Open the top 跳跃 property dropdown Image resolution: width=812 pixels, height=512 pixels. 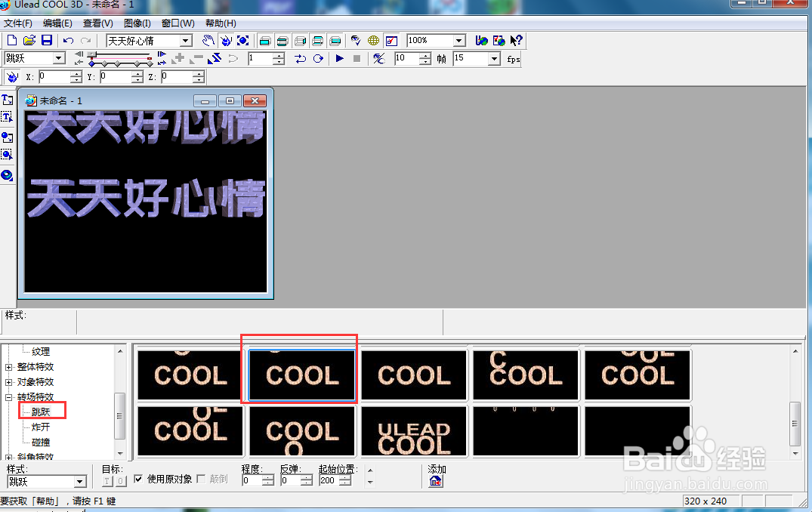click(x=58, y=58)
